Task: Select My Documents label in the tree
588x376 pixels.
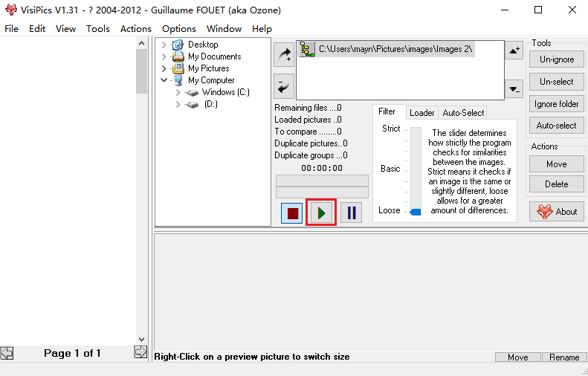Action: tap(215, 56)
